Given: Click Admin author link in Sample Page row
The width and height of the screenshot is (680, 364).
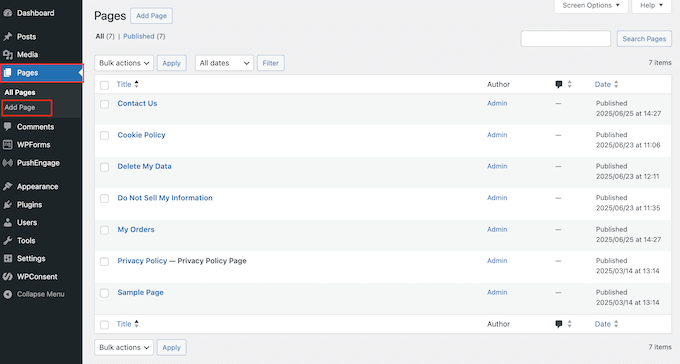Looking at the screenshot, I should coord(497,292).
